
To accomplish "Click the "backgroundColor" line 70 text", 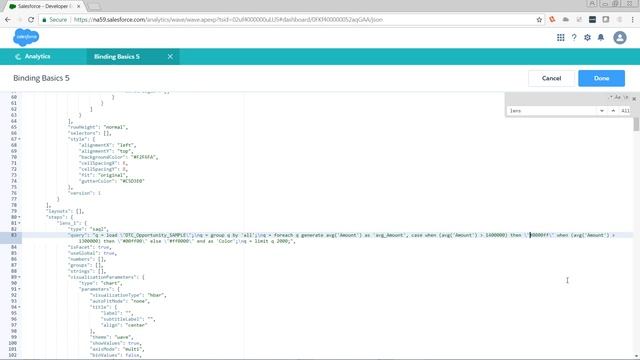I will click(119, 157).
